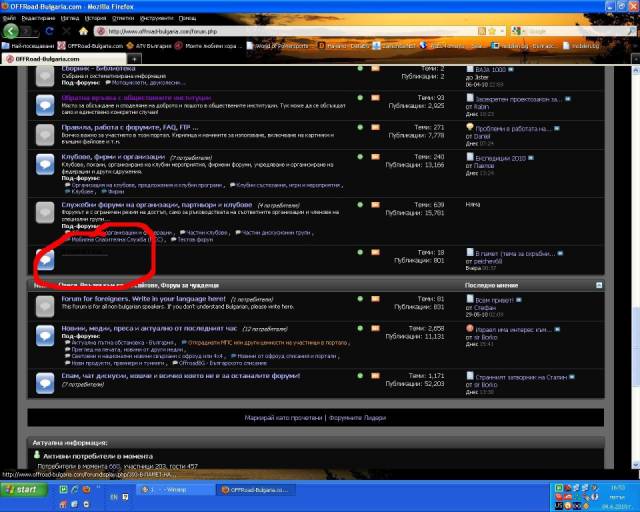Open the World of Powersports bookmark
Viewport: 640px width, 512px height.
point(278,46)
